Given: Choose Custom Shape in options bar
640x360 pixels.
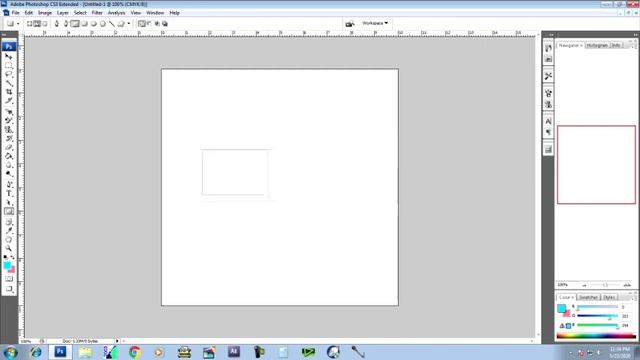Looking at the screenshot, I should pos(121,24).
